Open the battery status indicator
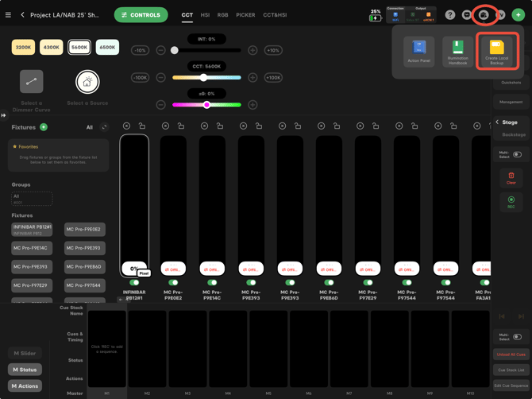This screenshot has width=532, height=399. (375, 16)
